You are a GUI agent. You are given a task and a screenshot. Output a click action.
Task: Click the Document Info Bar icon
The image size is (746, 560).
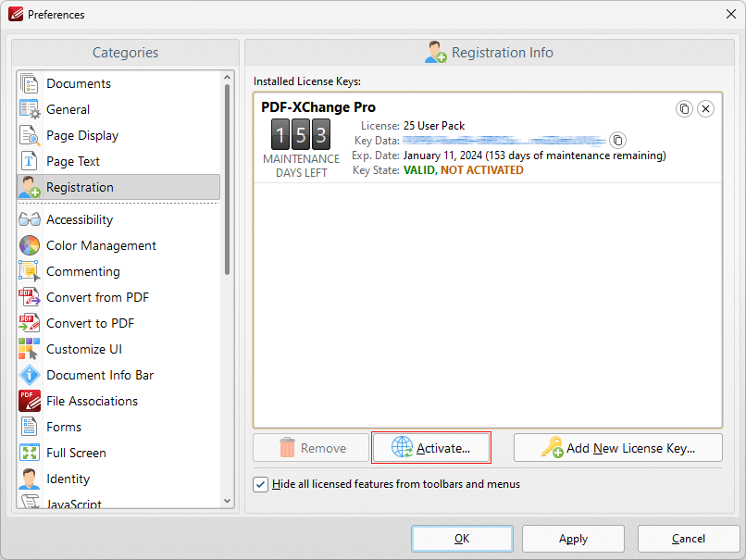[x=30, y=375]
